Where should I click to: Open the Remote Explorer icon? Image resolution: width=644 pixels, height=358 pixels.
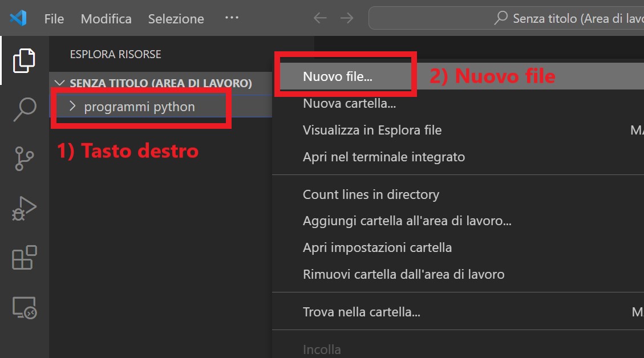tap(24, 308)
